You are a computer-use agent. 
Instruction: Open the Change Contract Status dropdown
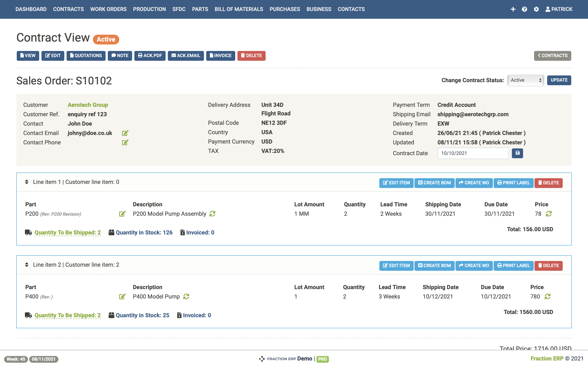[526, 80]
